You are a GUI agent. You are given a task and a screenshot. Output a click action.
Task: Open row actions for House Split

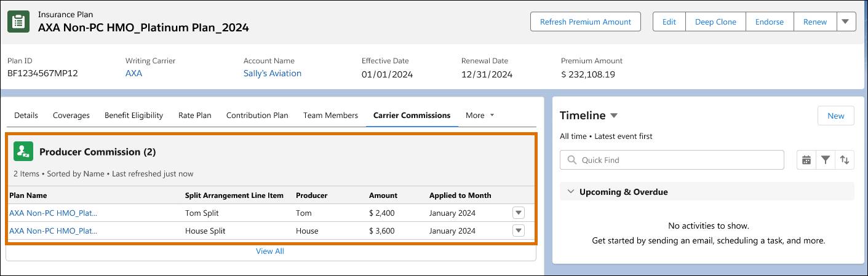(x=519, y=231)
